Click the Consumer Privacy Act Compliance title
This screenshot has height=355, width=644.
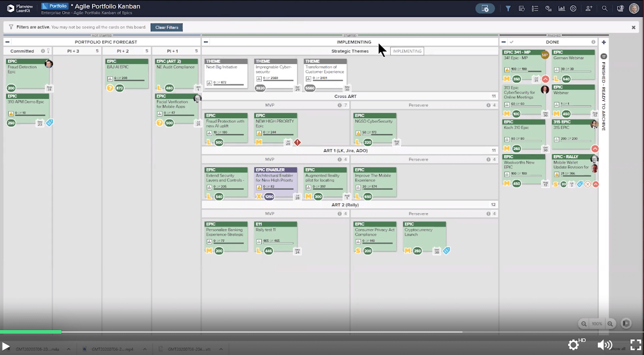point(375,232)
